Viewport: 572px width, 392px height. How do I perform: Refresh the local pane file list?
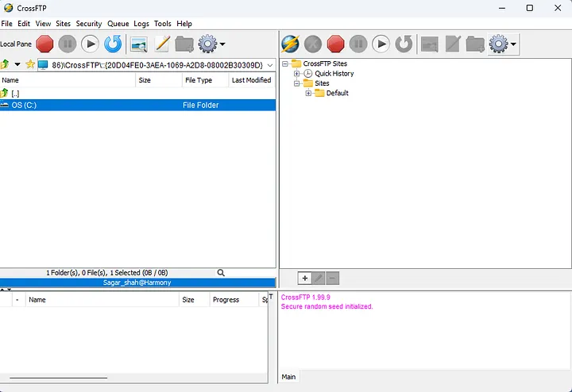pyautogui.click(x=113, y=44)
